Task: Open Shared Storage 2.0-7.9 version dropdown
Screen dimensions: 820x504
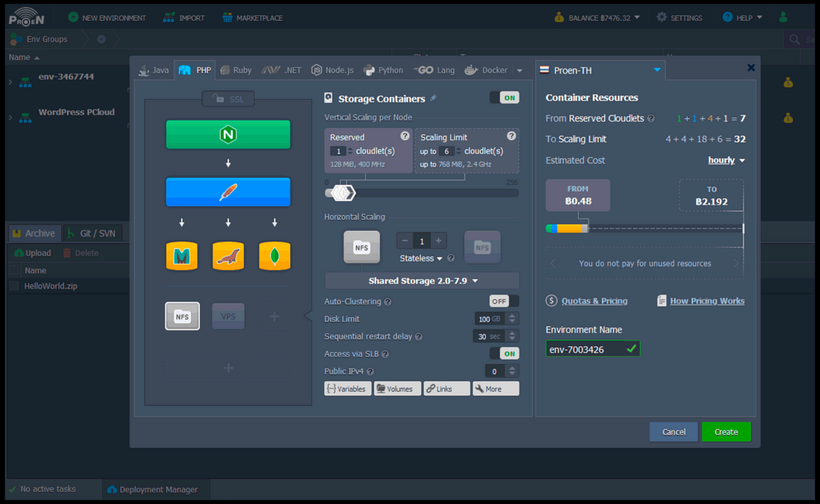Action: (422, 281)
